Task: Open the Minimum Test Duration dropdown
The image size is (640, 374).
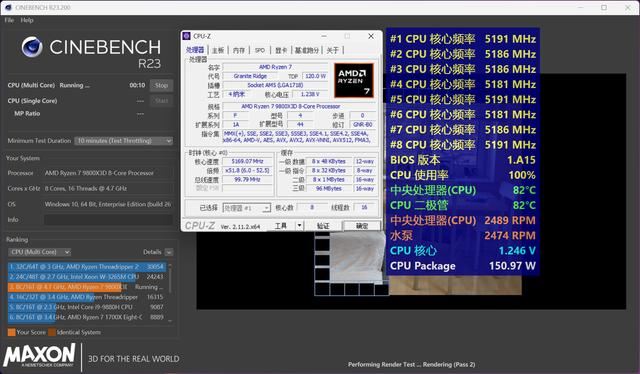Action: (124, 141)
